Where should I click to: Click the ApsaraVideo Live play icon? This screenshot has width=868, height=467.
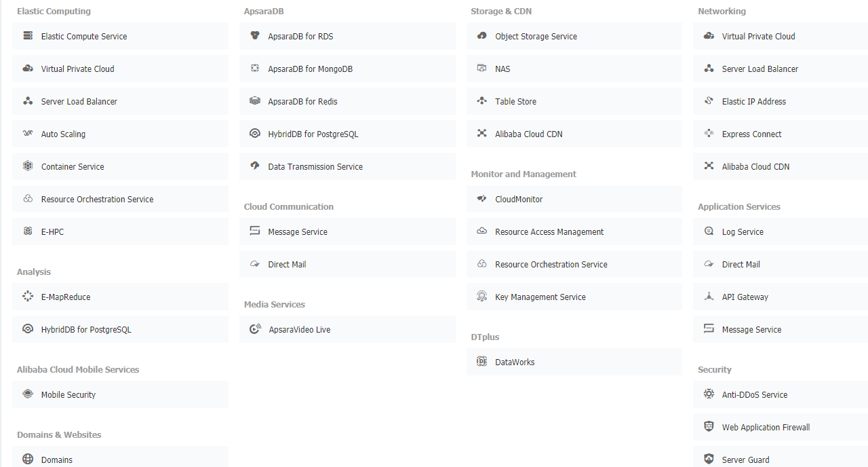pyautogui.click(x=255, y=329)
